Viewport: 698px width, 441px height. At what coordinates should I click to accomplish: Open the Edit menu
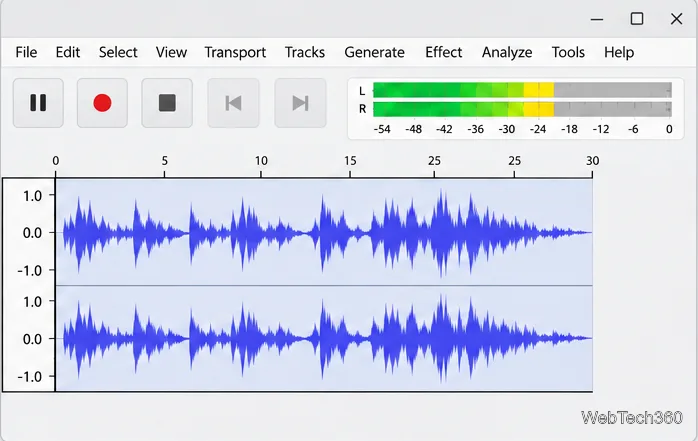(x=68, y=53)
